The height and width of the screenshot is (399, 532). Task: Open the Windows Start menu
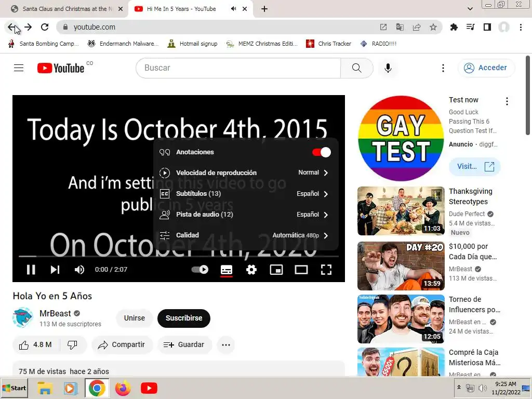(14, 388)
